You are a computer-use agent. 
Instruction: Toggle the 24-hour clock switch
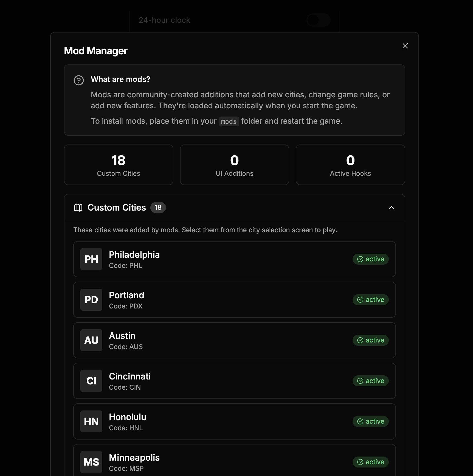click(319, 20)
